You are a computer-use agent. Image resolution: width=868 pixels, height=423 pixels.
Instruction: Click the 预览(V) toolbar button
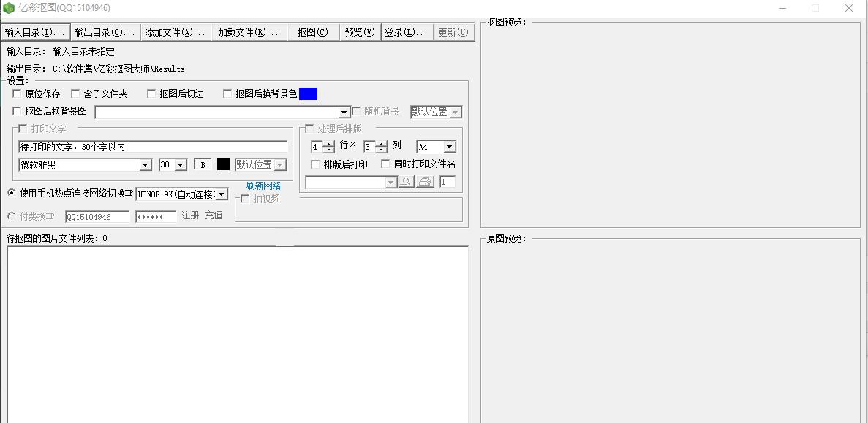click(x=359, y=31)
